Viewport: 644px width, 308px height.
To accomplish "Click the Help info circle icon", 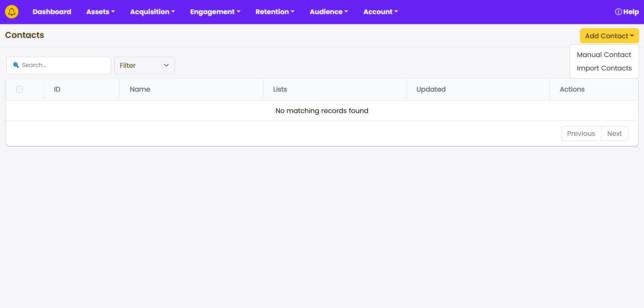I will point(618,12).
